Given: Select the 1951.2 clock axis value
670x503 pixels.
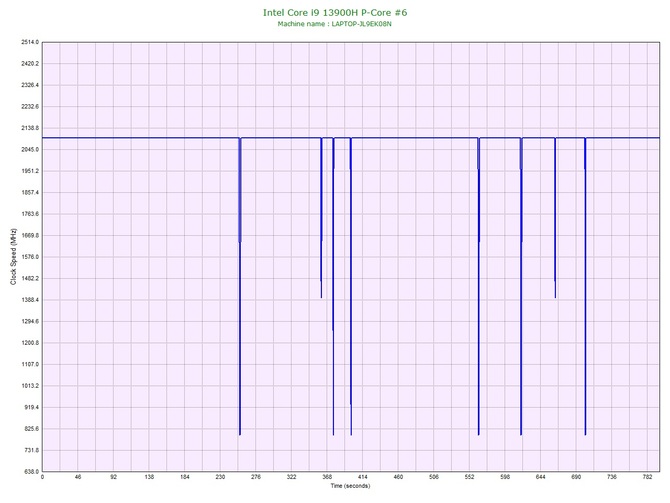Looking at the screenshot, I should click(30, 171).
